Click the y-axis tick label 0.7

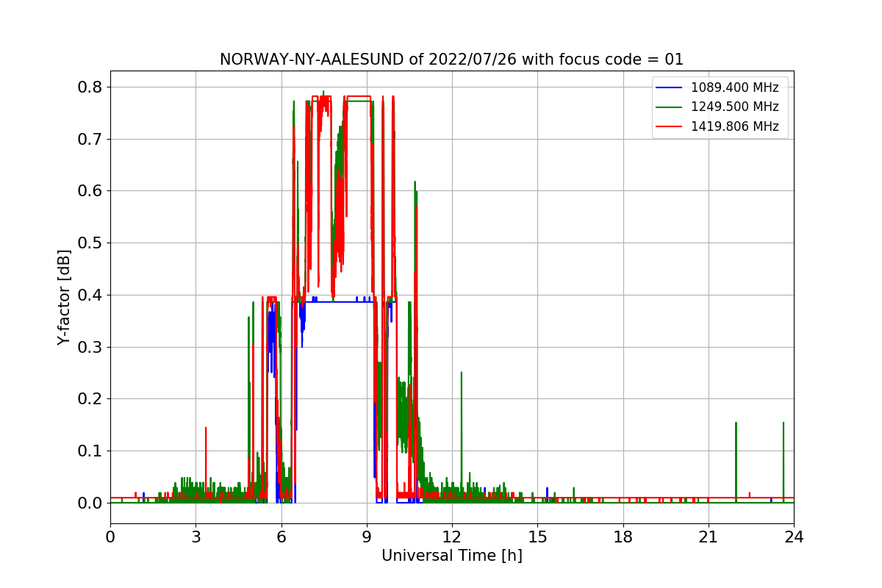pyautogui.click(x=90, y=139)
